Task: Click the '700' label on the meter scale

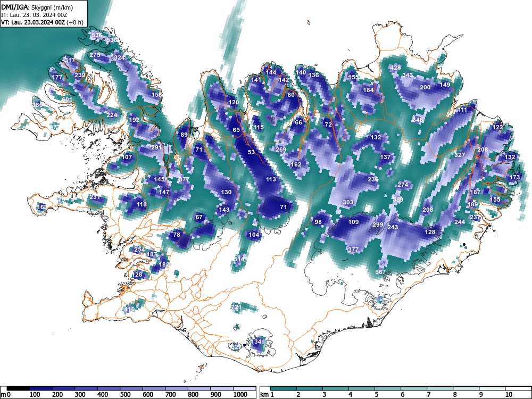Action: point(170,395)
